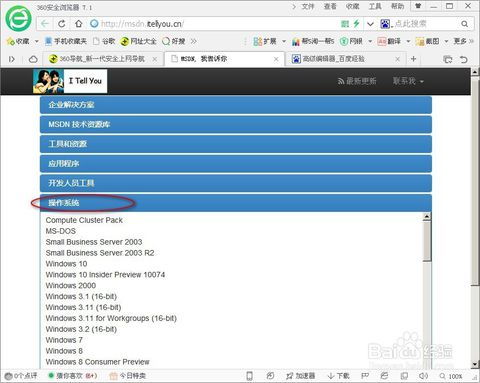Open the 最新更新 RSS link

tap(357, 81)
